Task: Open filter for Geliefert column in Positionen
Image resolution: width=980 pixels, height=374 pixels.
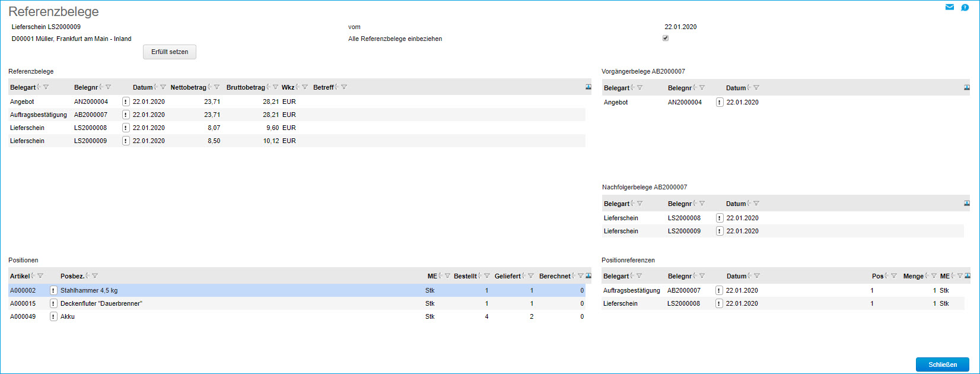Action: 531,276
